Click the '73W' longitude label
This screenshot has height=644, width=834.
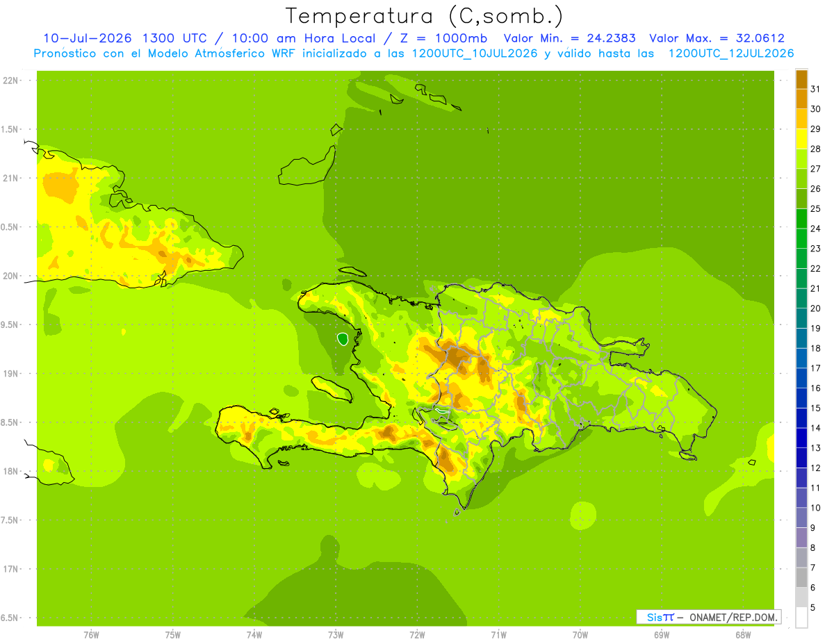click(336, 635)
